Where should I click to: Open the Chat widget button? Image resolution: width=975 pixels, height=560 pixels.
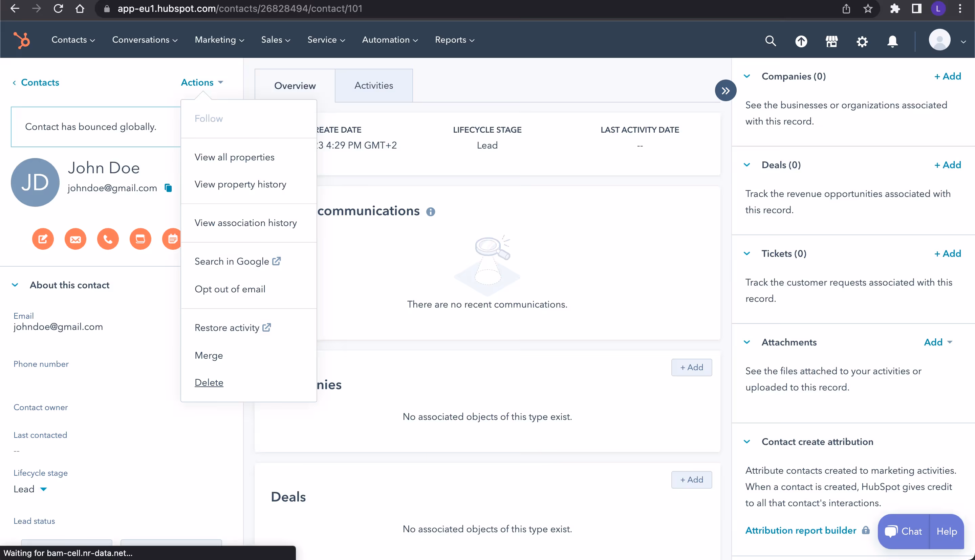pos(903,531)
